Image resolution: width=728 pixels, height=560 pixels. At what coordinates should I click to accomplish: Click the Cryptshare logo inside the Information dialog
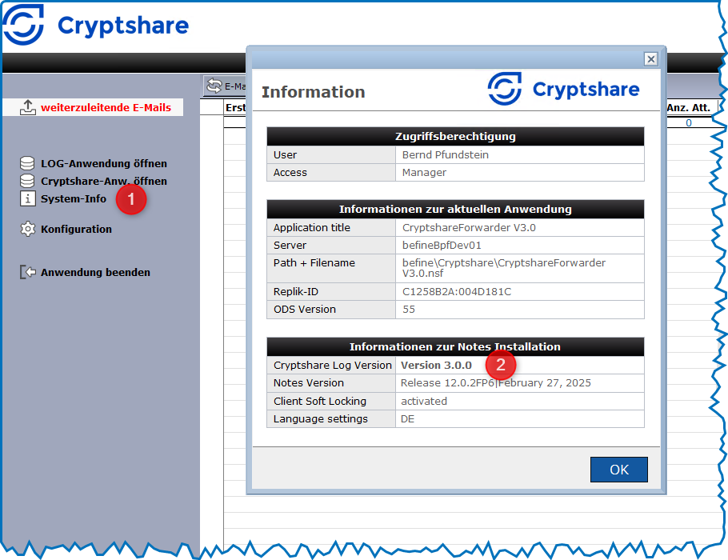coord(563,90)
